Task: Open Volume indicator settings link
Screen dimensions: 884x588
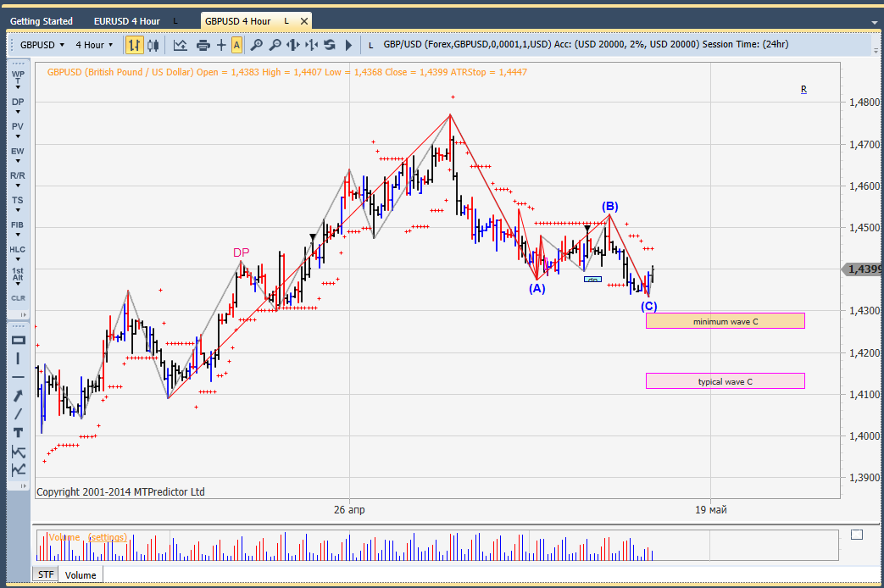Action: pos(108,537)
